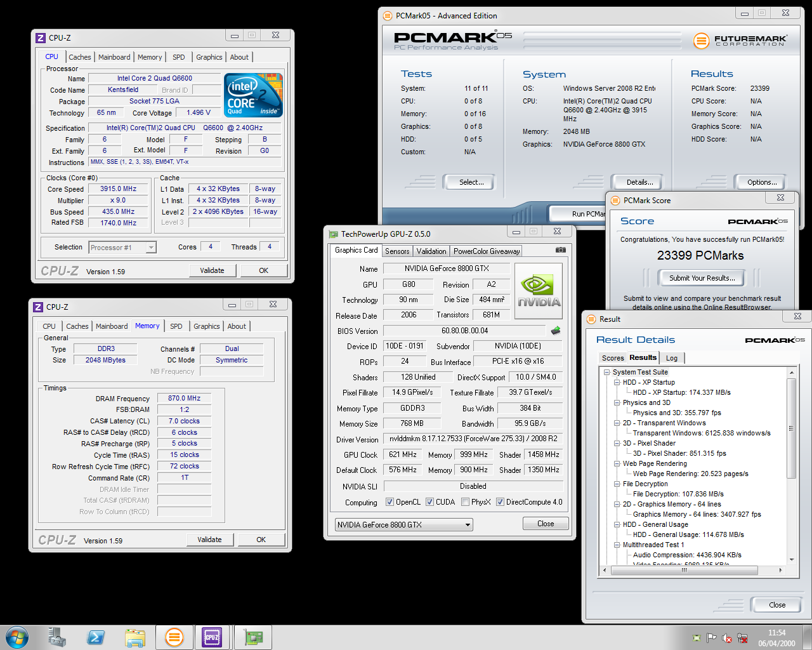This screenshot has height=650, width=812.
Task: Click the Result window title icon
Action: pyautogui.click(x=591, y=319)
